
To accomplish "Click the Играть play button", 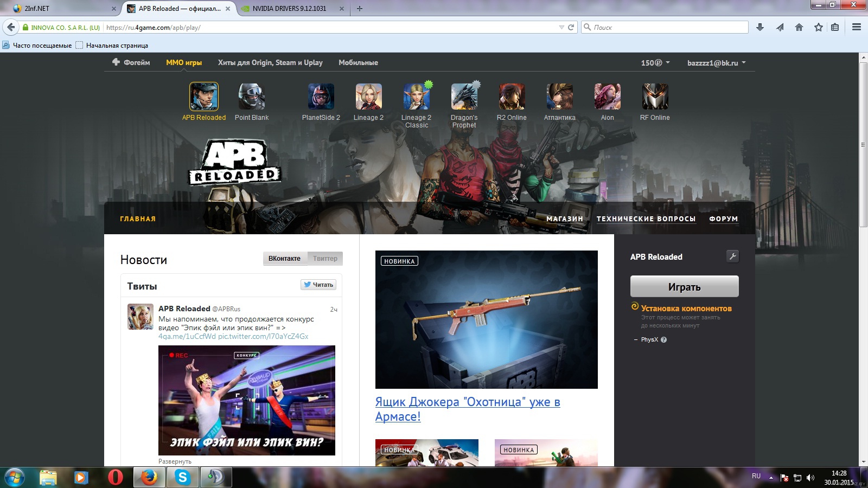I will [x=684, y=286].
